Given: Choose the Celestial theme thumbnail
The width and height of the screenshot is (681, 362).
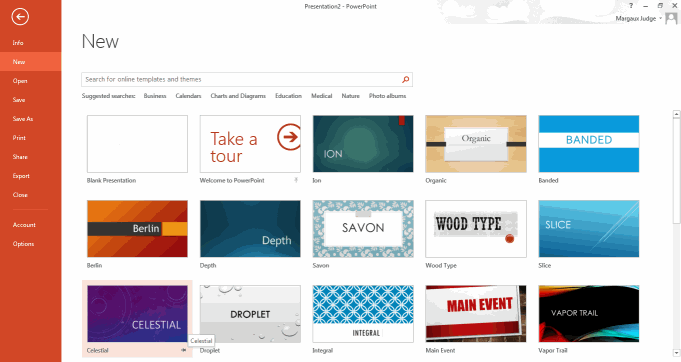Looking at the screenshot, I should 137,314.
